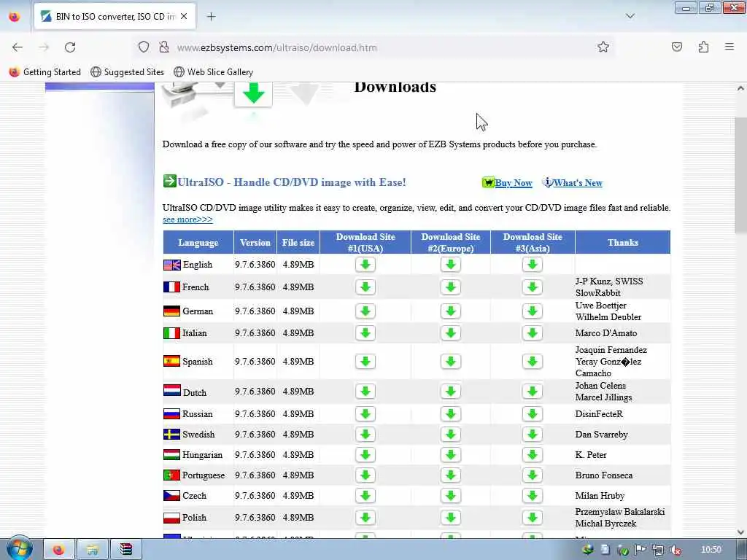The width and height of the screenshot is (747, 560).
Task: Click scrollbar down arrow
Action: 740,532
